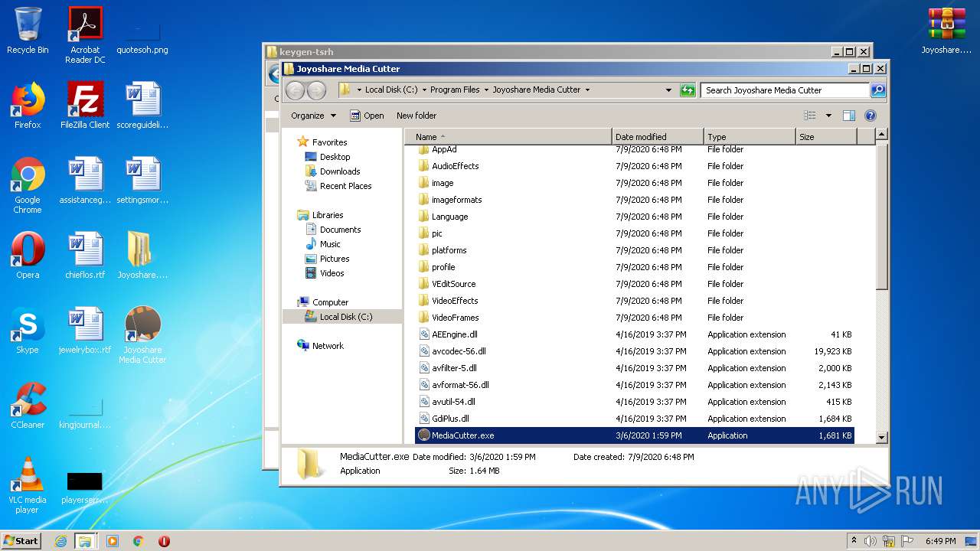
Task: Open the Joyoshare folder icon on desktop
Action: click(142, 256)
